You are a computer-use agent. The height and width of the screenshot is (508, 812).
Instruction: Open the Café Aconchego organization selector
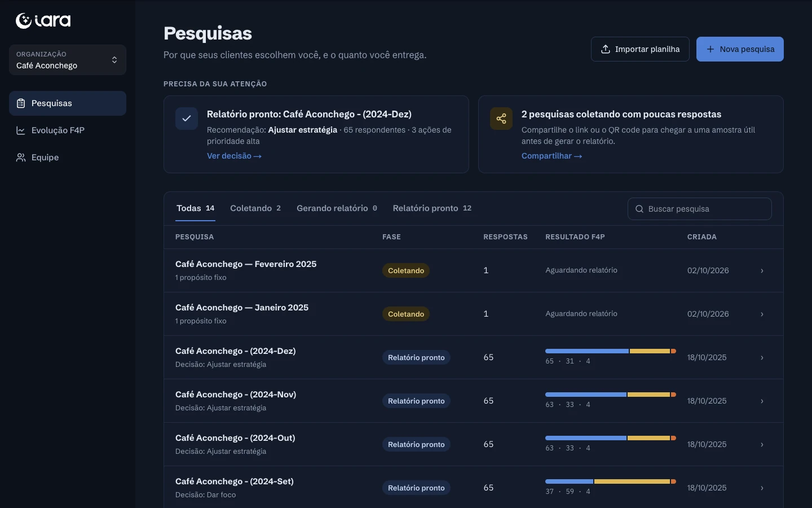pos(68,60)
